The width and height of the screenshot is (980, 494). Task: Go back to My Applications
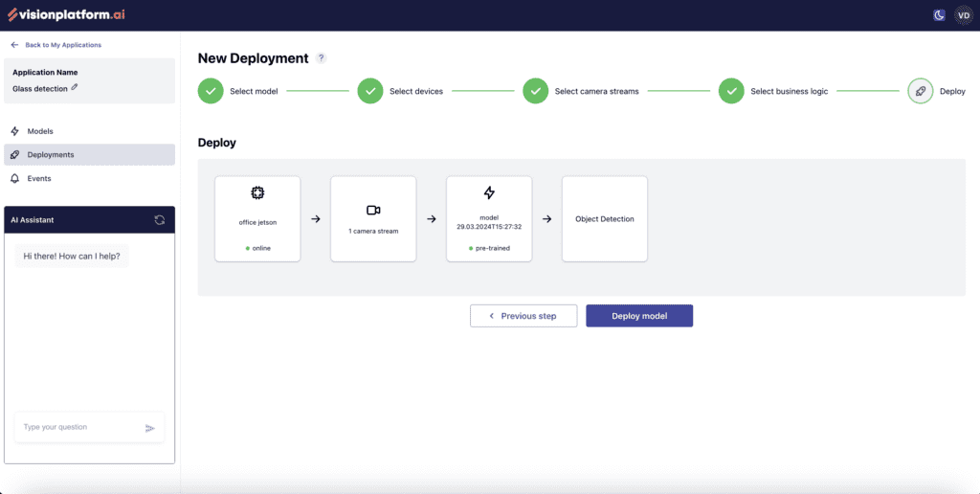pyautogui.click(x=63, y=45)
